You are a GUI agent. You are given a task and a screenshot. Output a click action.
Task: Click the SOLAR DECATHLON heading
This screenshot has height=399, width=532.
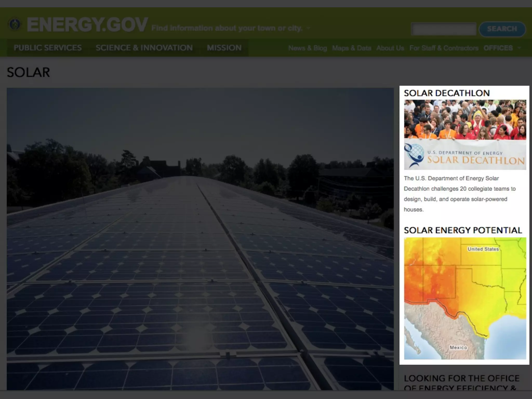(x=447, y=93)
